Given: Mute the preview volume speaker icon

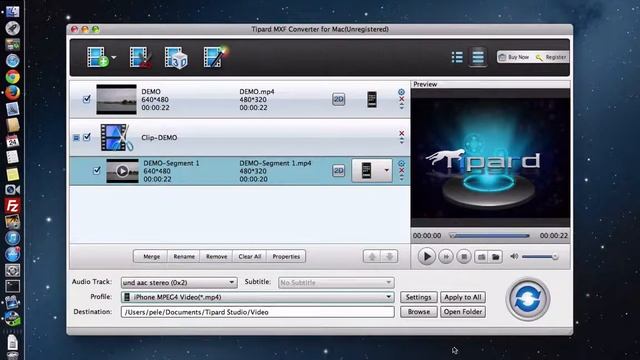Looking at the screenshot, I should (x=514, y=256).
